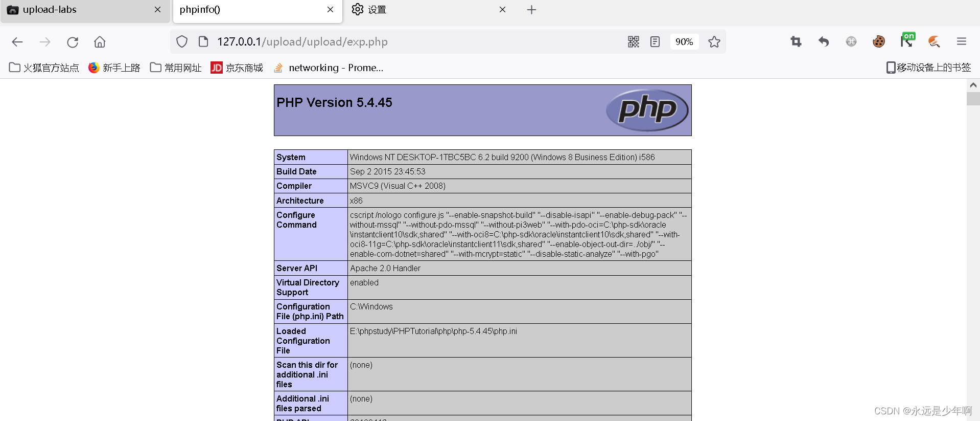Screen dimensions: 980x421
Task: Click the Apache 2.0 Handler value
Action: coord(385,268)
